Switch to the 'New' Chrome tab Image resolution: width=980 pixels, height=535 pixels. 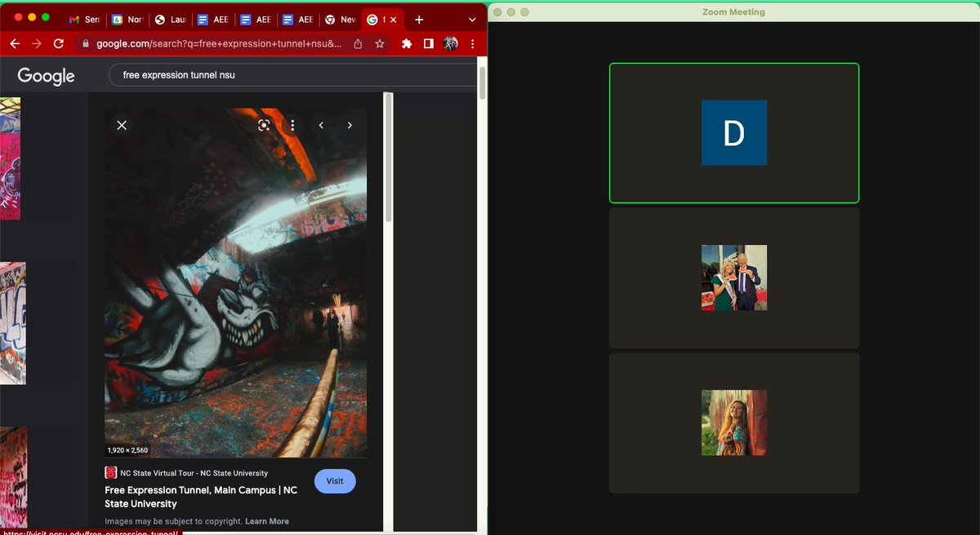(x=339, y=20)
